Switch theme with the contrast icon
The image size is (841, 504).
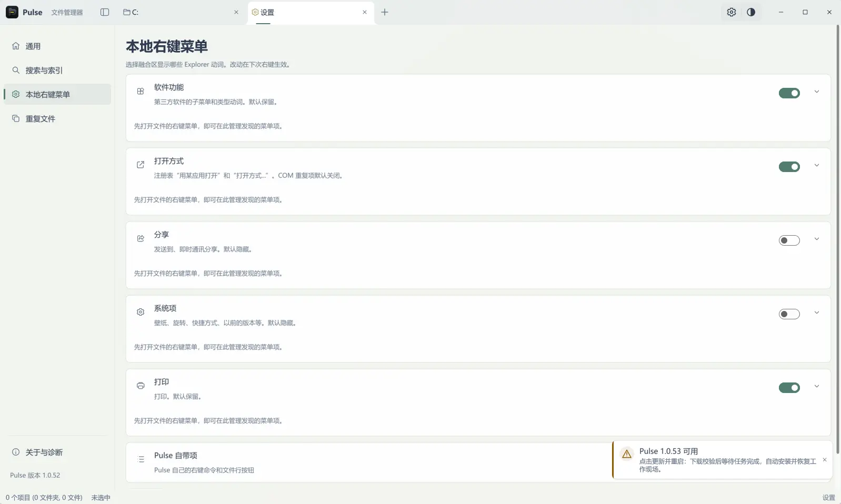751,12
